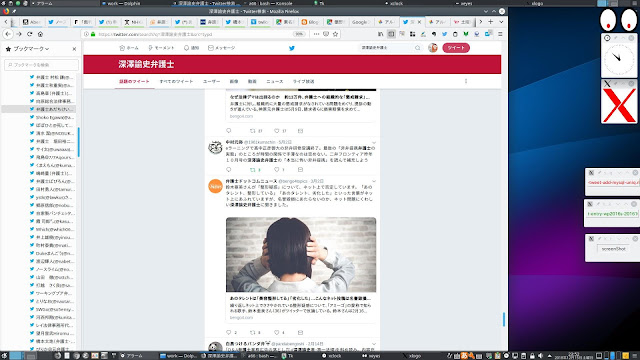Click the Twitter search magnifier icon
The width and height of the screenshot is (640, 360).
418,48
